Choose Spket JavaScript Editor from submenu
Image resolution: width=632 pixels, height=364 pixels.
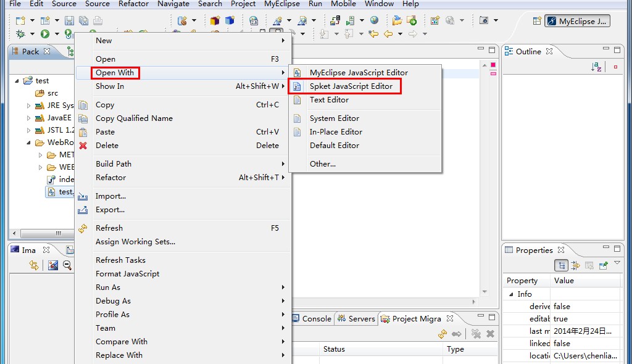[365, 86]
